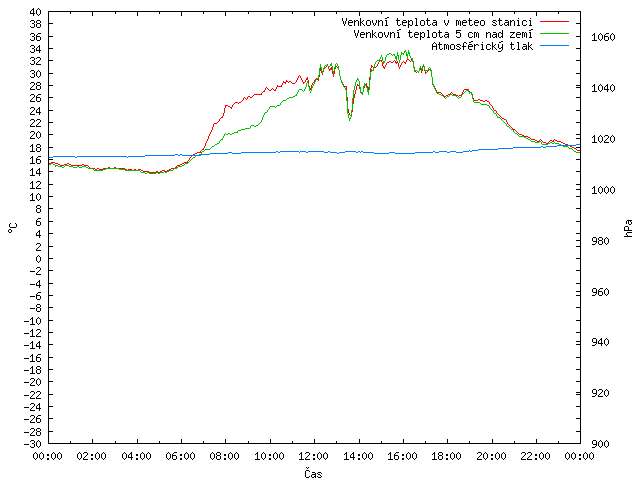Click the '14:00' time axis label
This screenshot has height=480, width=640.
coord(358,456)
